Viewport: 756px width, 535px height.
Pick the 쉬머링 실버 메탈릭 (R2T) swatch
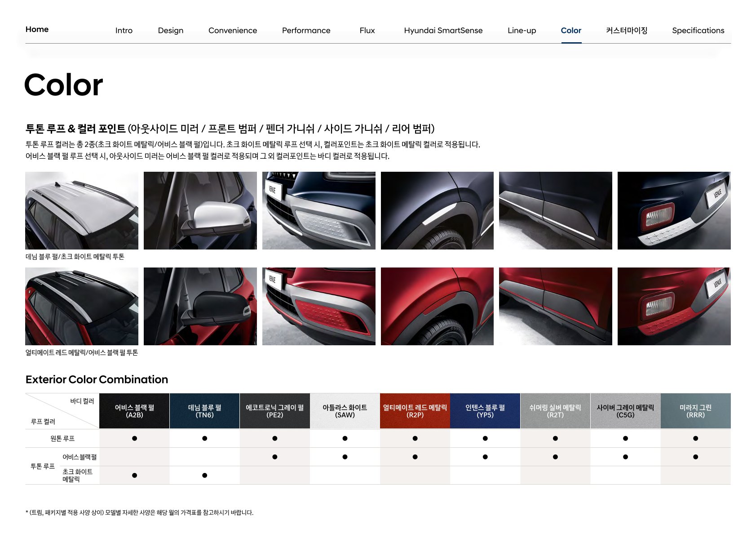tap(555, 411)
